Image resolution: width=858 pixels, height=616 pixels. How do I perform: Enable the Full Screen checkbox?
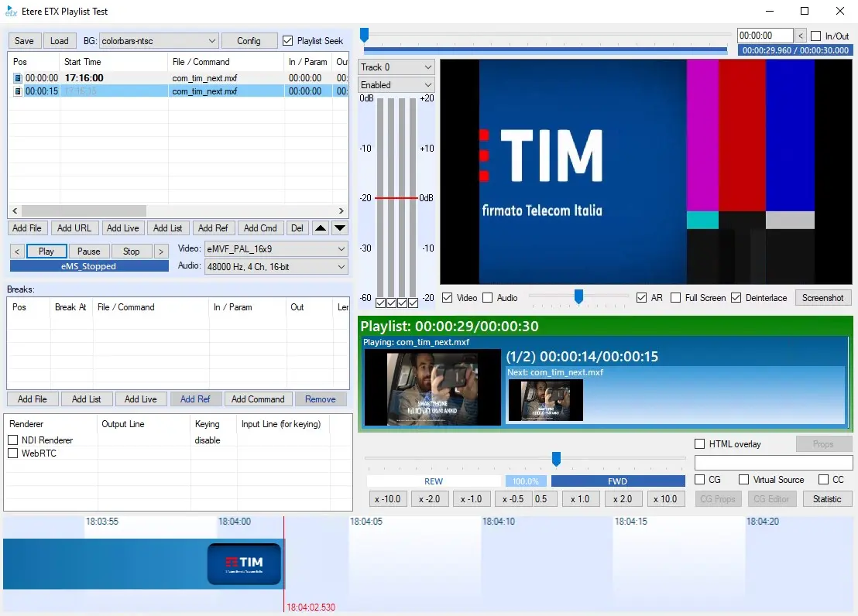point(676,298)
